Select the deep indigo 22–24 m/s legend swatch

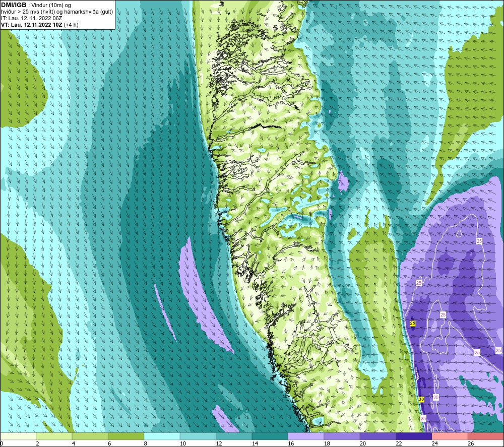click(414, 436)
